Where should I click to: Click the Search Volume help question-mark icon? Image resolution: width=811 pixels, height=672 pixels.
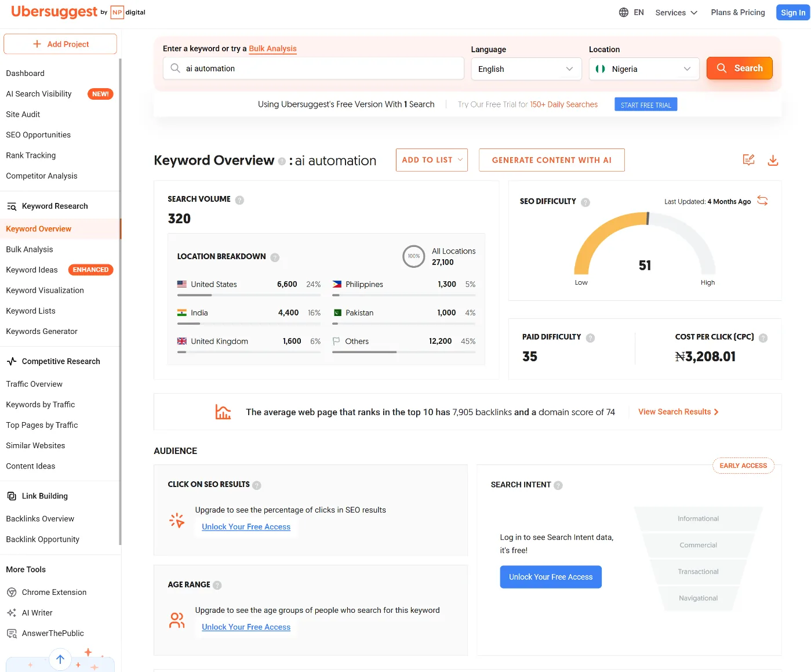click(239, 199)
